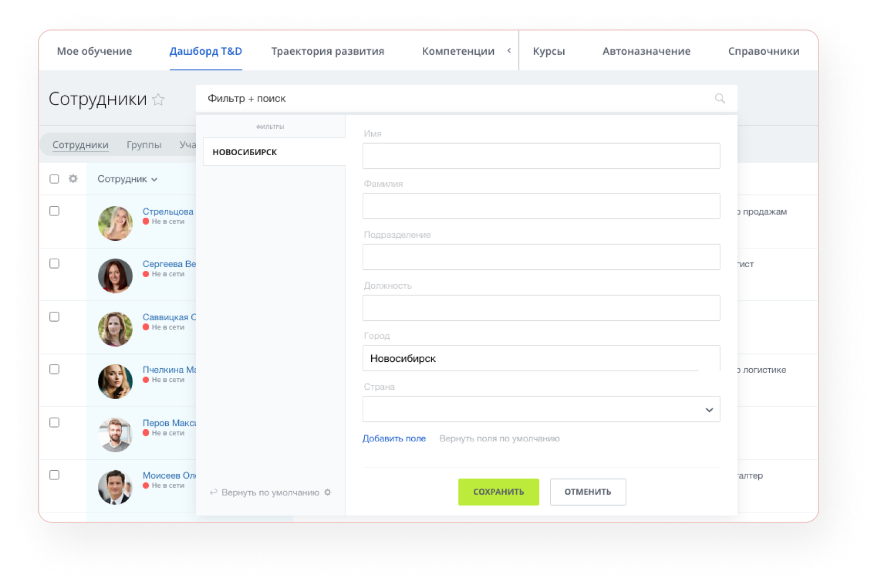Open the Страна dropdown
876x588 pixels.
709,409
